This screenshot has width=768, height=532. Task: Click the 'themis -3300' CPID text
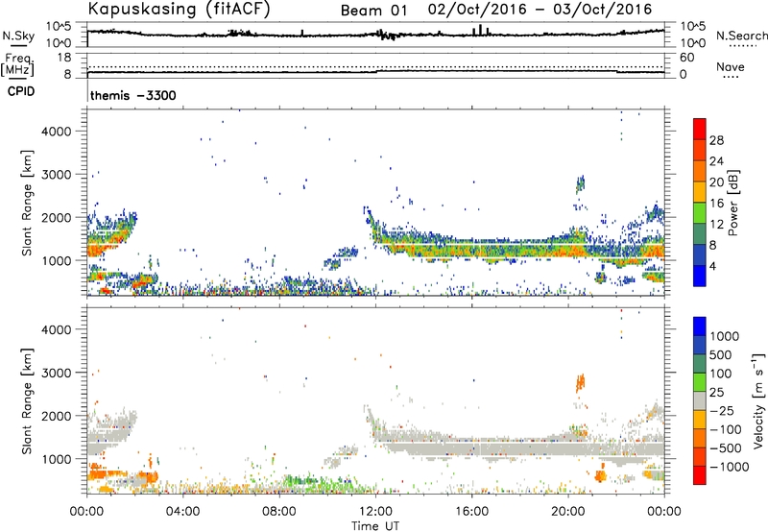click(x=132, y=95)
